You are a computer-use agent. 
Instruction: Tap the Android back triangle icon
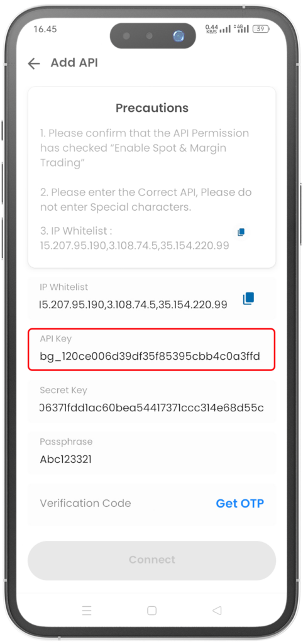click(x=217, y=610)
